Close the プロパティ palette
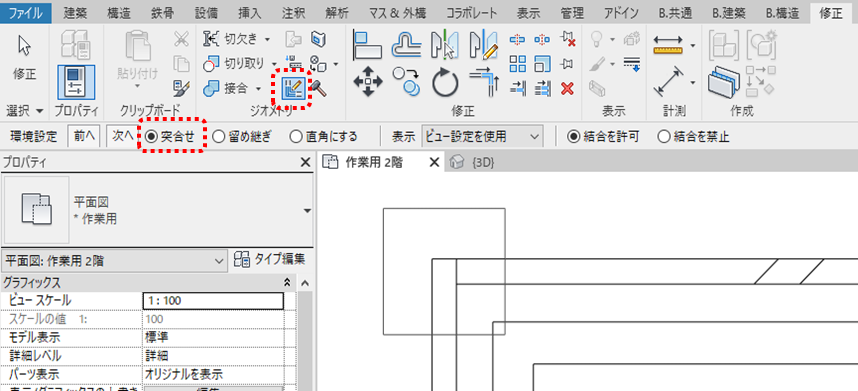Viewport: 858px width, 391px height. [306, 162]
